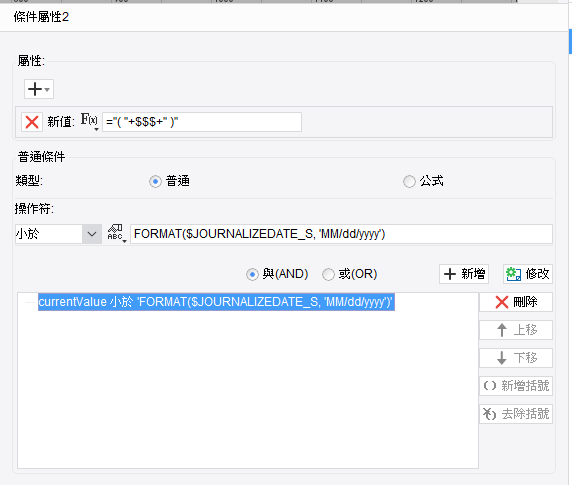Click the 去除括號 remove parentheses button
Screen dimensions: 572x485
pos(516,414)
